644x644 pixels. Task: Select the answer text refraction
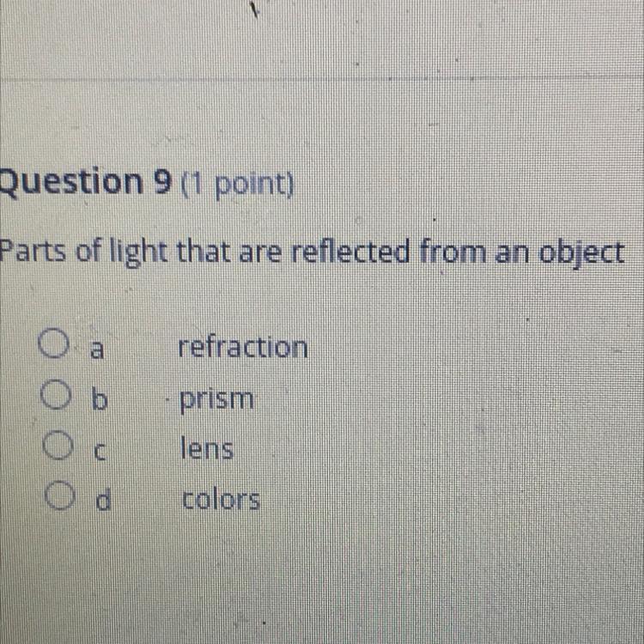pyautogui.click(x=243, y=348)
